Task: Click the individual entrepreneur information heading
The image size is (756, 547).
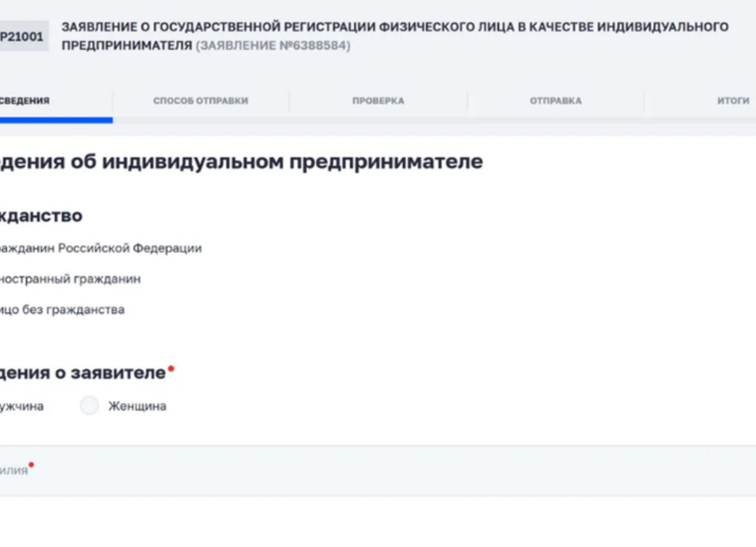Action: pyautogui.click(x=240, y=162)
